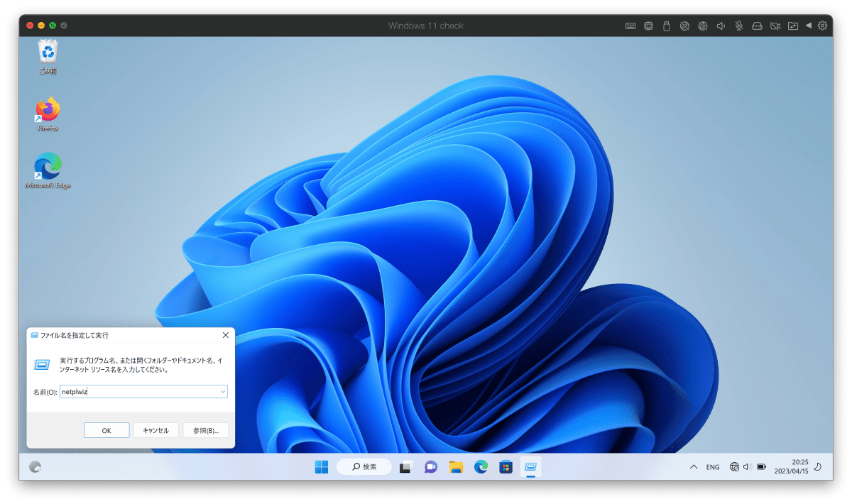Open Task View on the taskbar
Image resolution: width=852 pixels, height=504 pixels.
point(406,466)
